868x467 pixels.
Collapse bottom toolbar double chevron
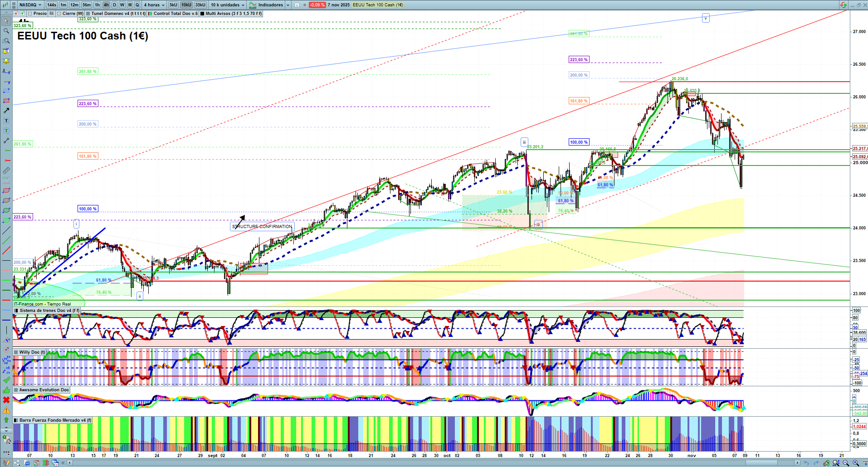64,463
